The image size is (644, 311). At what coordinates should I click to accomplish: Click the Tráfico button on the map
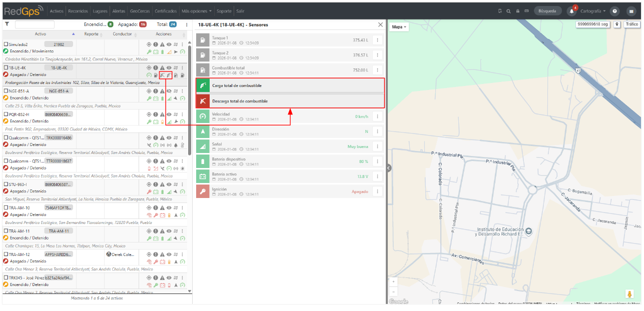coord(631,24)
